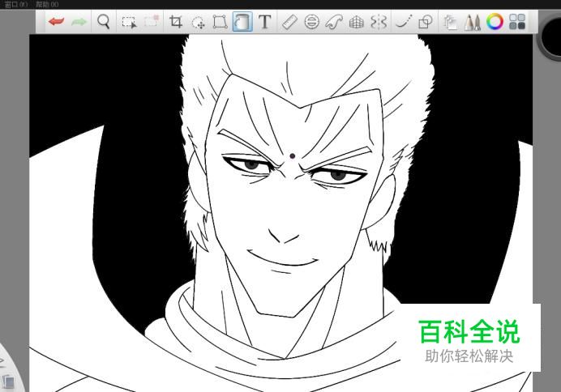The height and width of the screenshot is (392, 561).
Task: Open the Color Editor wheel
Action: (x=495, y=22)
